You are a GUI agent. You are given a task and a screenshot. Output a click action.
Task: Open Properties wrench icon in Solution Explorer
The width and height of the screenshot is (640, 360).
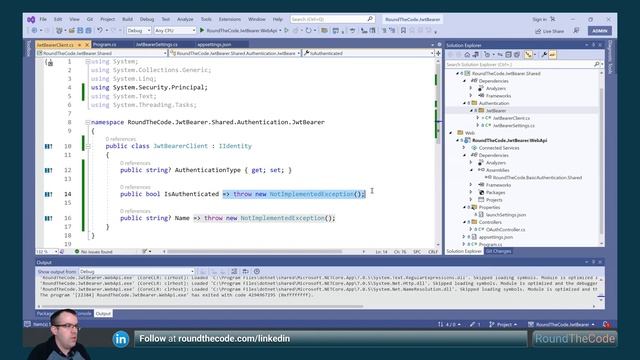click(544, 55)
